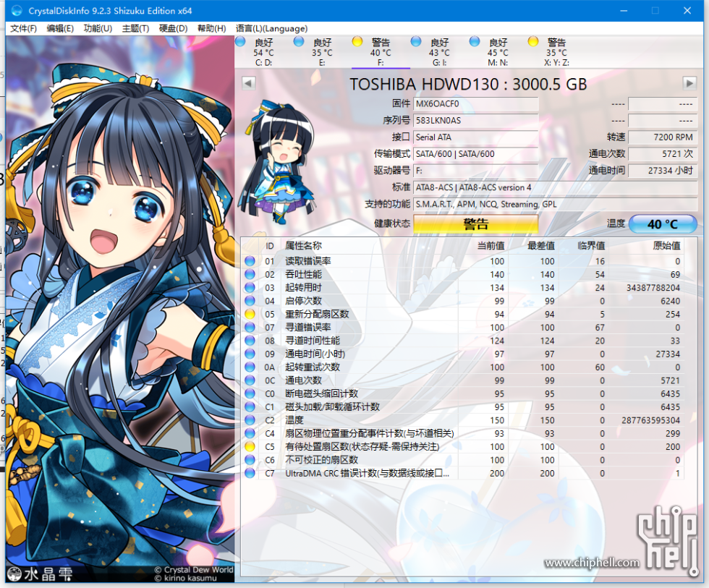
Task: Click the status orb for C7 UltraDMA CRC
Action: tap(250, 473)
